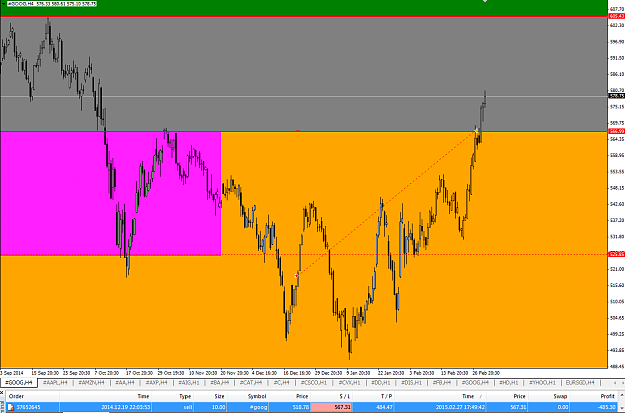The image size is (625, 413).
Task: Click the T / P column header
Action: click(x=386, y=396)
